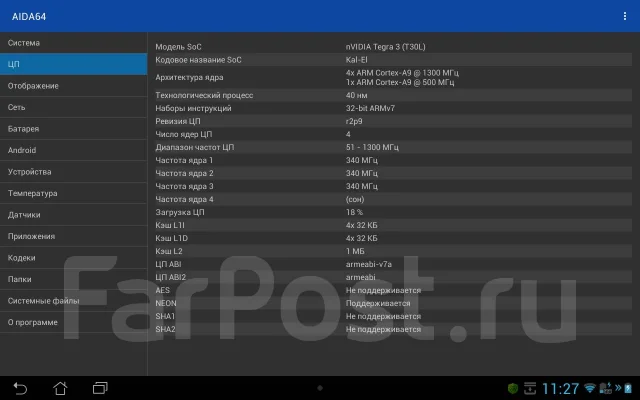Open the three-dot overflow menu
The width and height of the screenshot is (640, 400).
point(625,16)
